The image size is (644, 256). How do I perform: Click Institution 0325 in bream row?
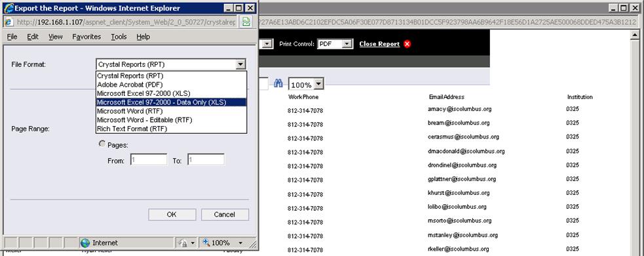click(x=573, y=123)
